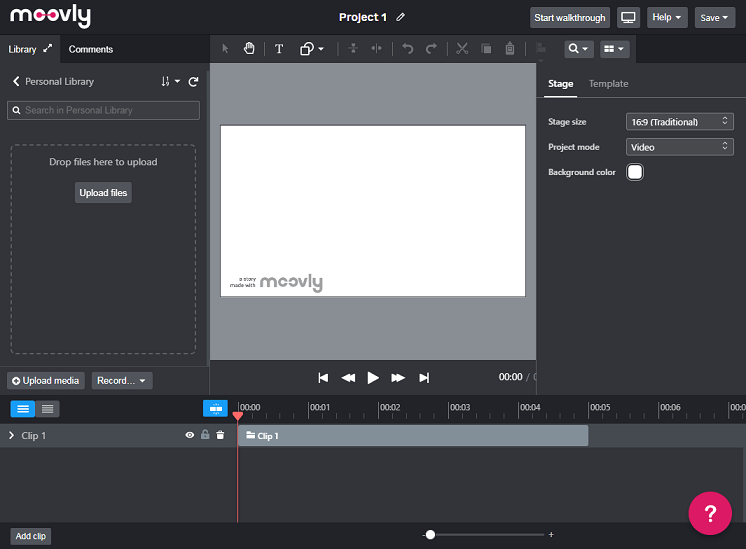Click the timeline zoom slider handle
746x549 pixels.
[x=430, y=535]
